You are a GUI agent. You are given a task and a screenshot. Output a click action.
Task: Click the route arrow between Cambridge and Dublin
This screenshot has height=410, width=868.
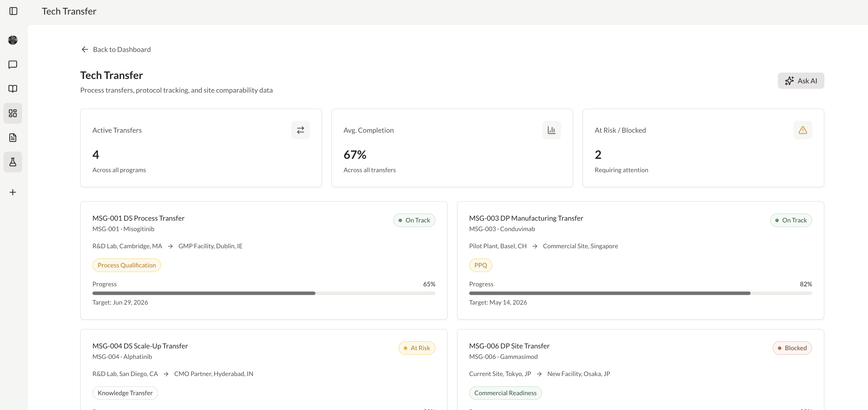point(170,246)
